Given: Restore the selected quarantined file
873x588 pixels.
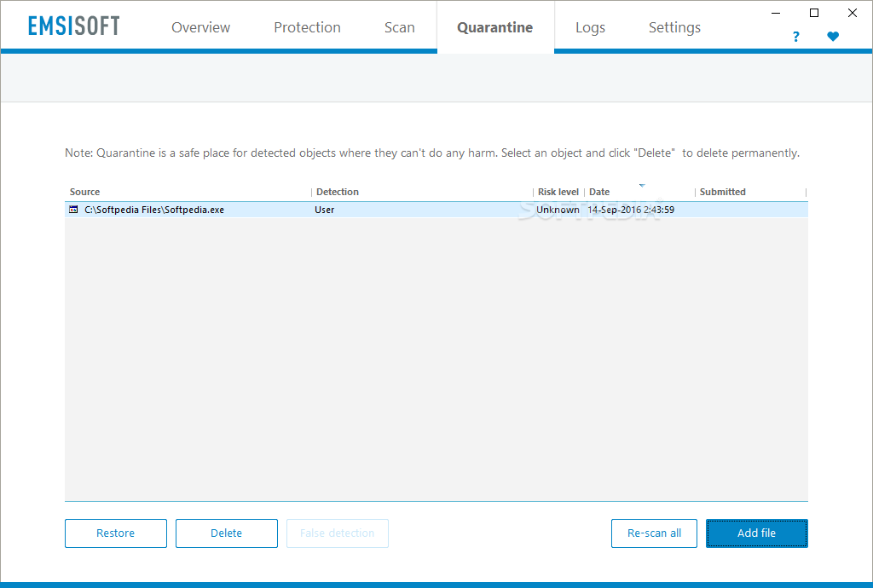Looking at the screenshot, I should 116,533.
